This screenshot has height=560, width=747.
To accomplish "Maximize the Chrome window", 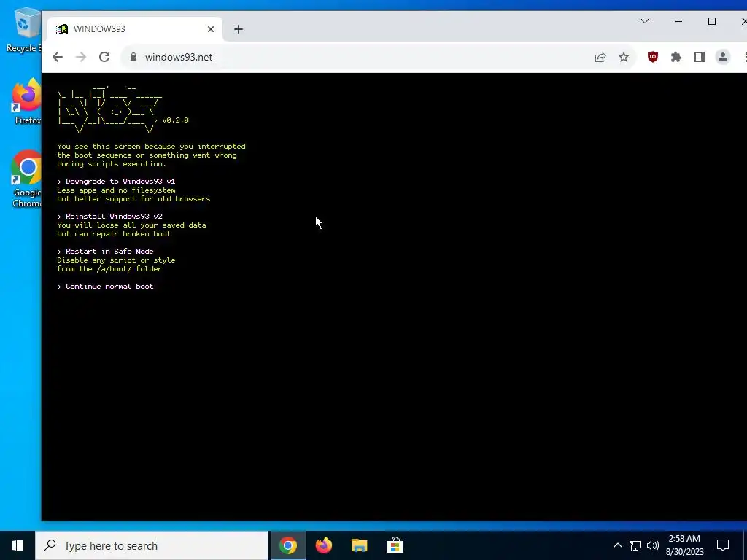I will 712,21.
